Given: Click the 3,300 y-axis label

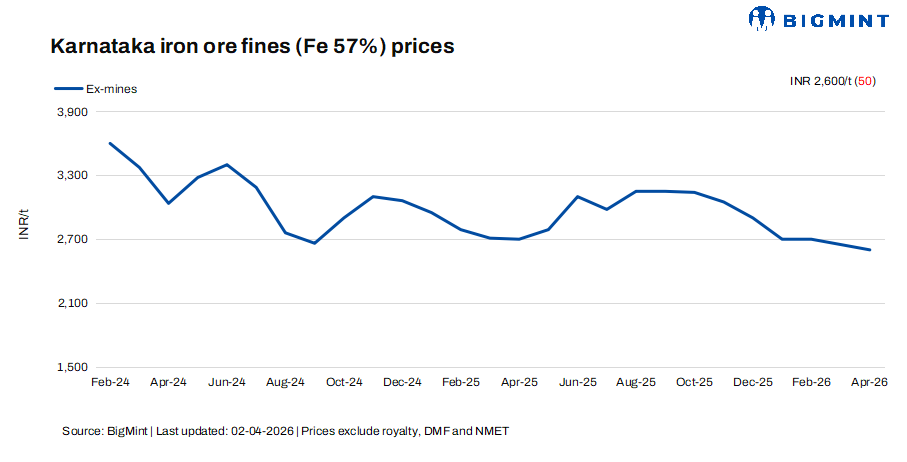Looking at the screenshot, I should 73,176.
